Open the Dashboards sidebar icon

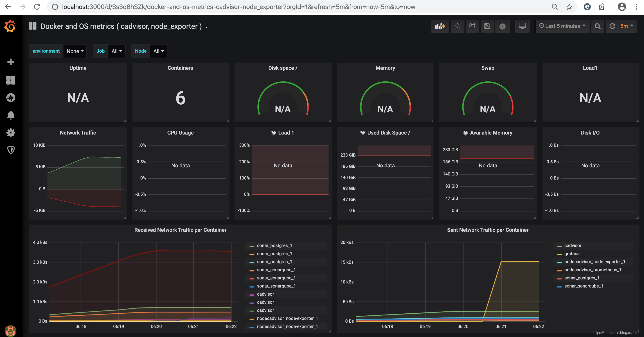[x=11, y=80]
